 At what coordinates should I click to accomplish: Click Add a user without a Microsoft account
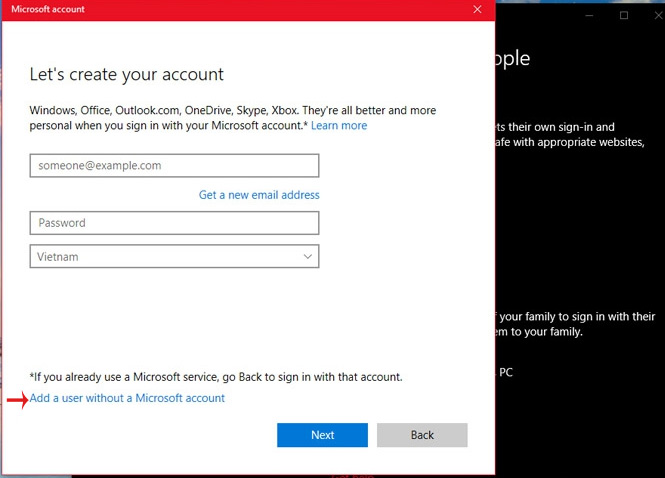point(127,398)
